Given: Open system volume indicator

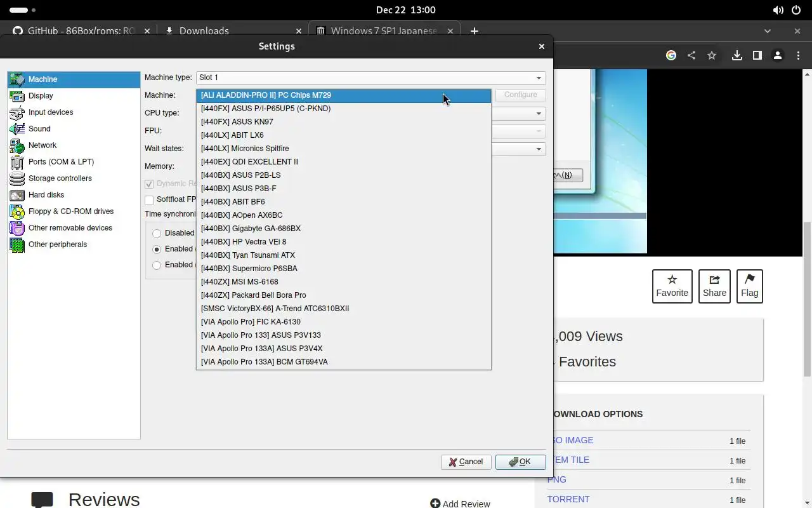Looking at the screenshot, I should click(778, 10).
